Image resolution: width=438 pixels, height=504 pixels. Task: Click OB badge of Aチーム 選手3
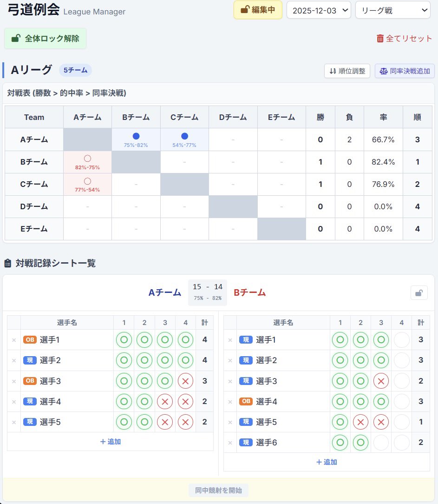[30, 381]
